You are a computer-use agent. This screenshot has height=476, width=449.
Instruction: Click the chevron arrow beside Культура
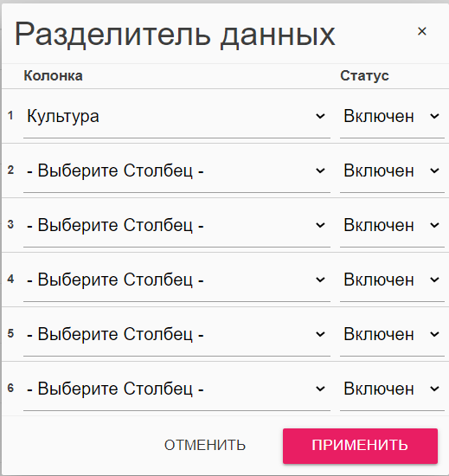click(320, 116)
